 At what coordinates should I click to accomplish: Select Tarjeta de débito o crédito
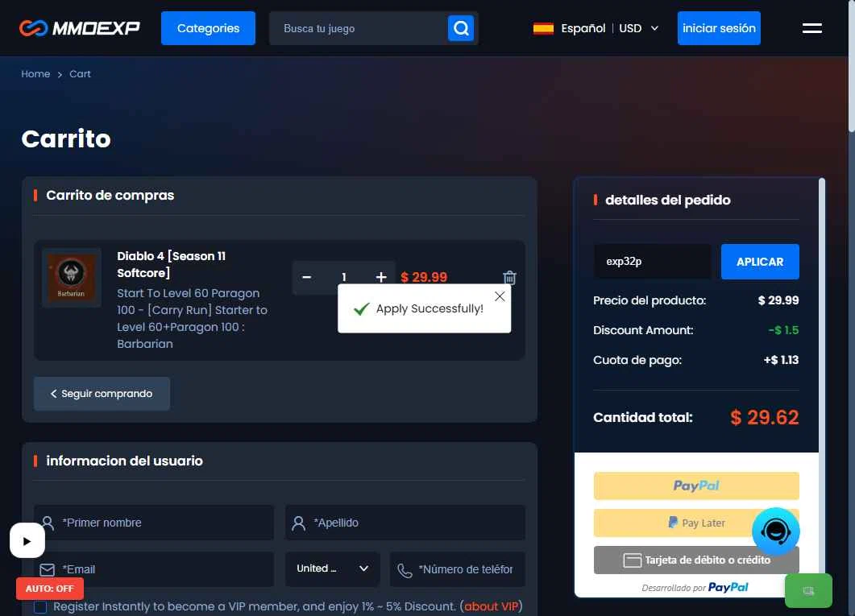(x=695, y=560)
